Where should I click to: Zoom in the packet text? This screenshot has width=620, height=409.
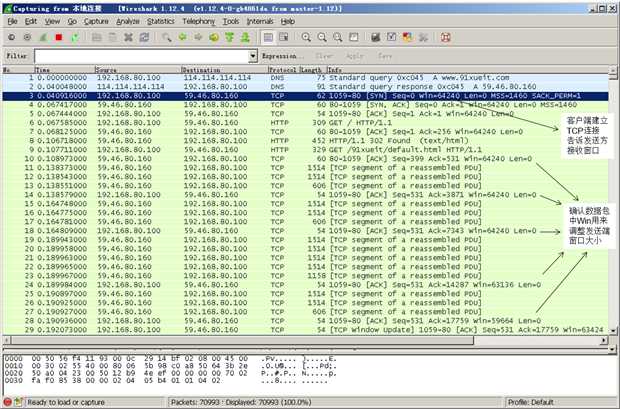[306, 38]
